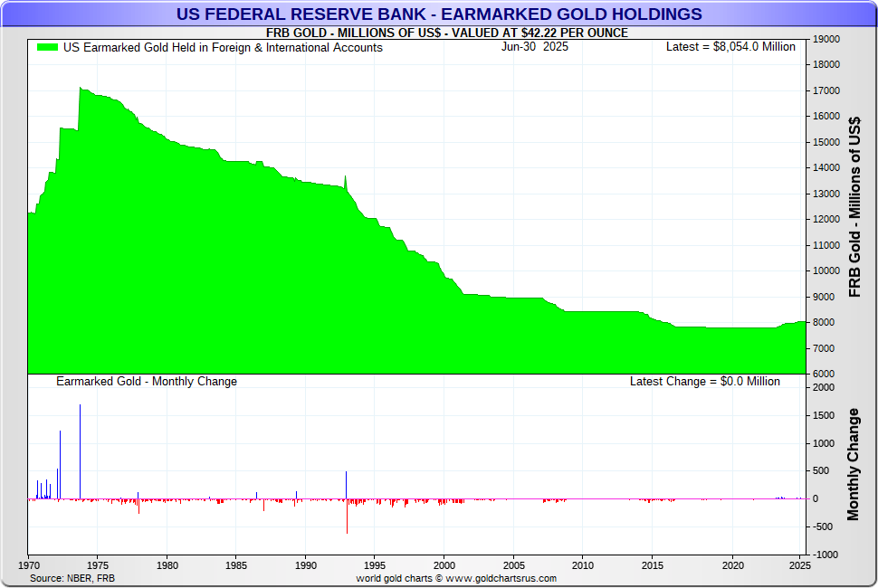Click the 1970 x-axis label
The height and width of the screenshot is (588, 878).
pyautogui.click(x=29, y=565)
